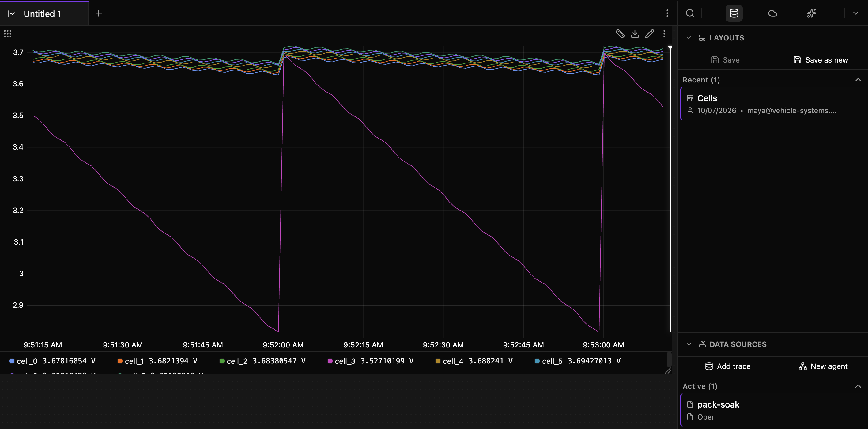Click the panel resize handle corner

667,371
